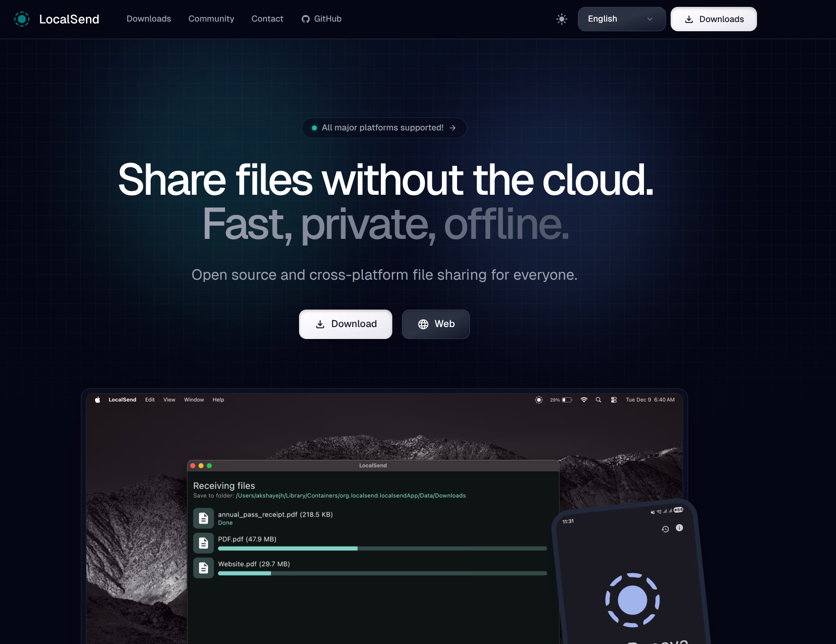
Task: Click the globe icon in the Web button
Action: pyautogui.click(x=423, y=324)
